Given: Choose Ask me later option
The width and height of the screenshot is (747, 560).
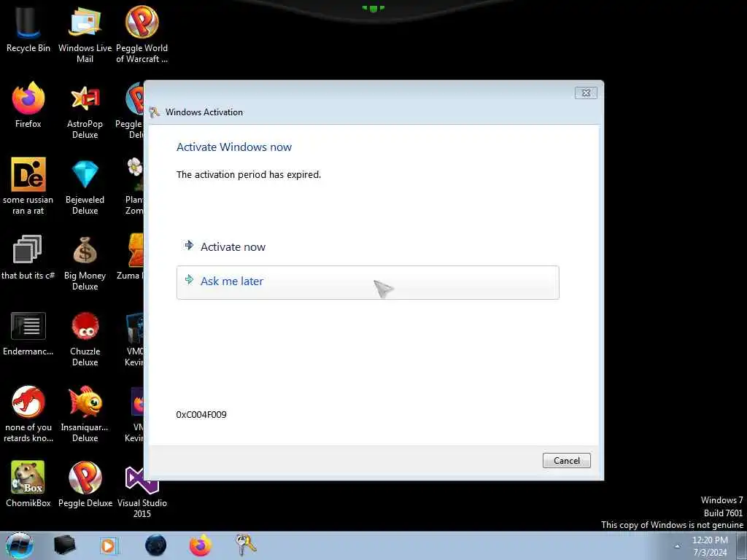Looking at the screenshot, I should (368, 282).
